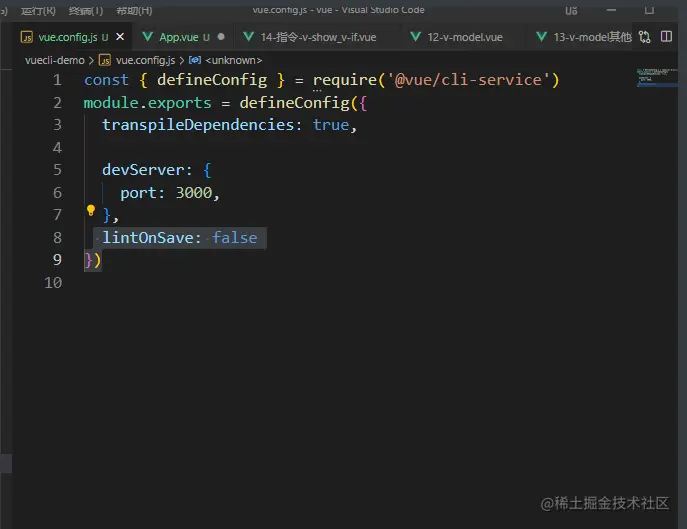The image size is (687, 529).
Task: Click the symbol icon before <unknown>
Action: (195, 60)
